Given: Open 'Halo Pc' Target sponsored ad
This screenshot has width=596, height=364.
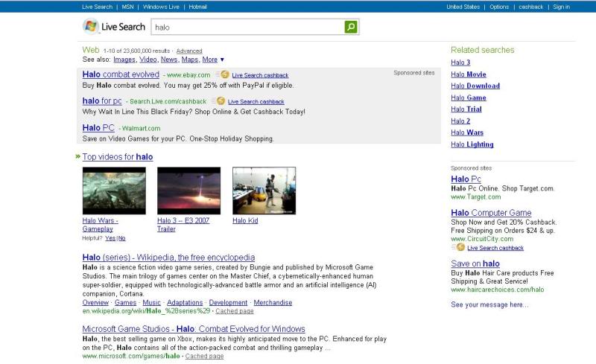Looking at the screenshot, I should pyautogui.click(x=466, y=179).
